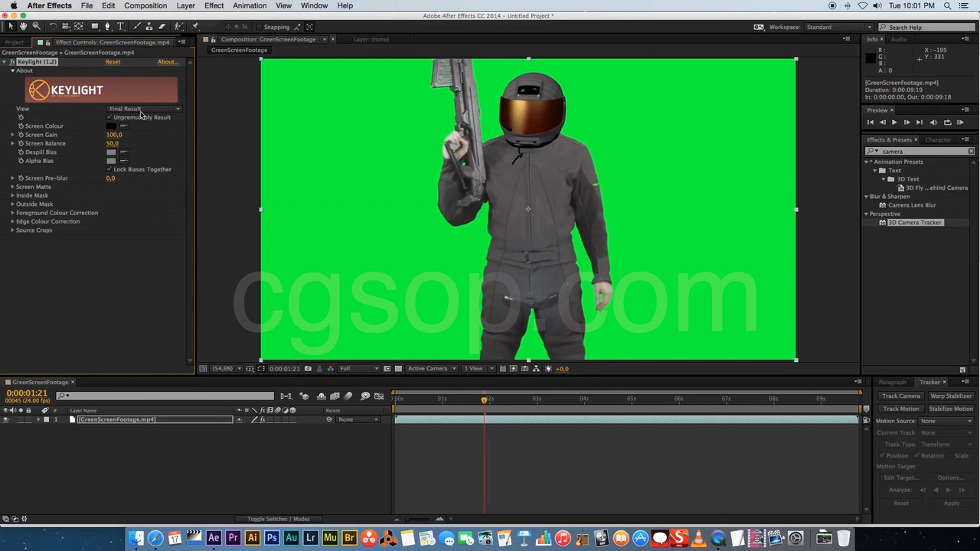The width and height of the screenshot is (980, 551).
Task: Switch to the Audio tab
Action: (899, 39)
